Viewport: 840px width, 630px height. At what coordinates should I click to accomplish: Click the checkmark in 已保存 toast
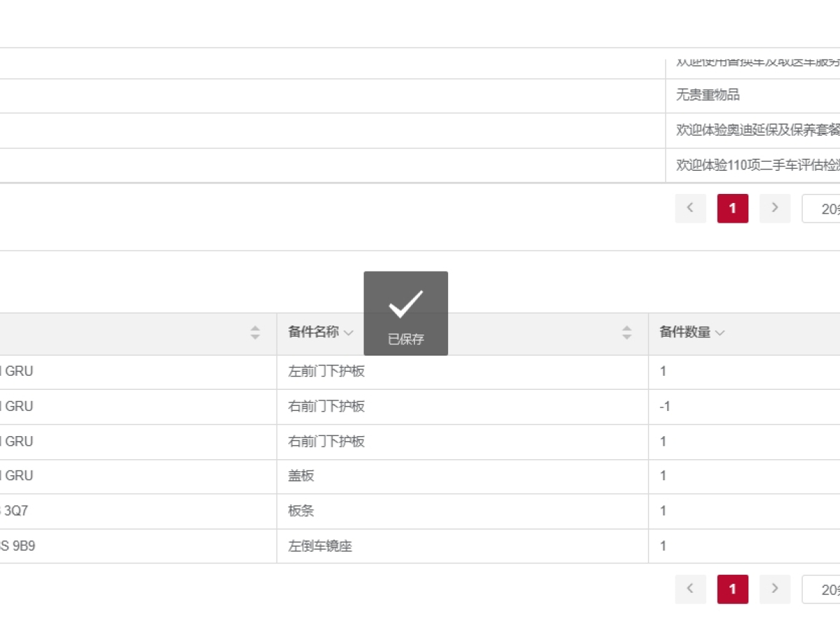[405, 304]
